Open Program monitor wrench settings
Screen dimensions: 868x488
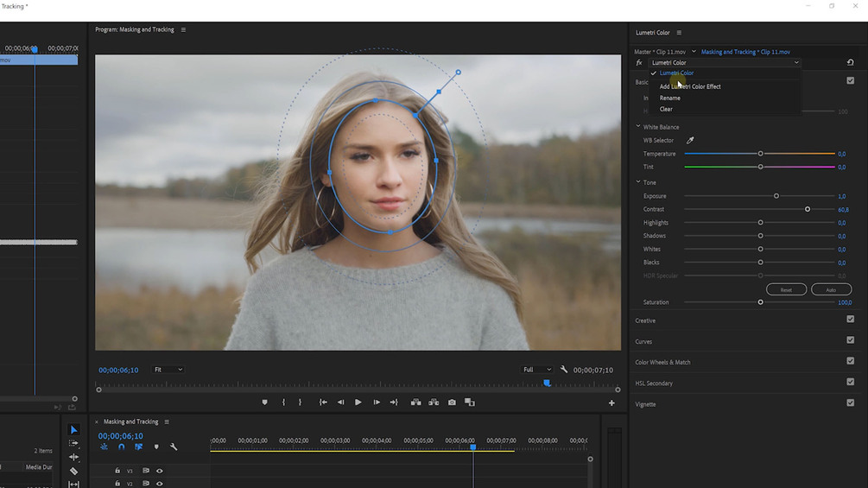point(564,370)
